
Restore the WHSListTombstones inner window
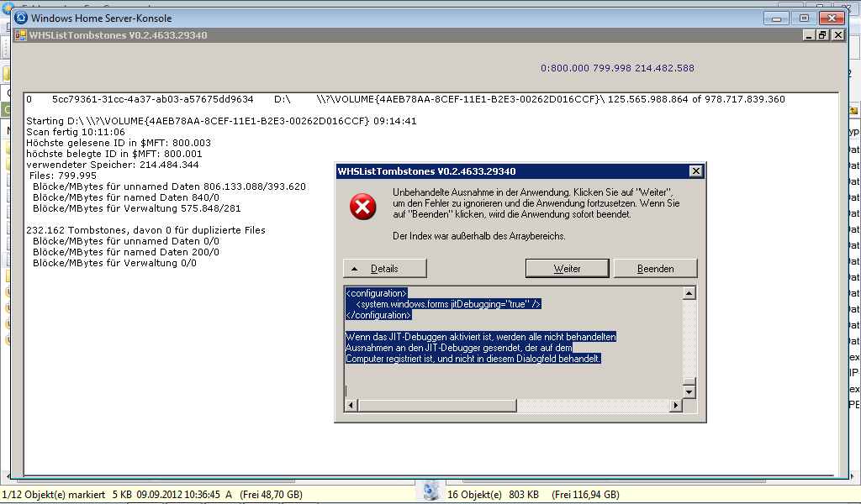[x=821, y=35]
